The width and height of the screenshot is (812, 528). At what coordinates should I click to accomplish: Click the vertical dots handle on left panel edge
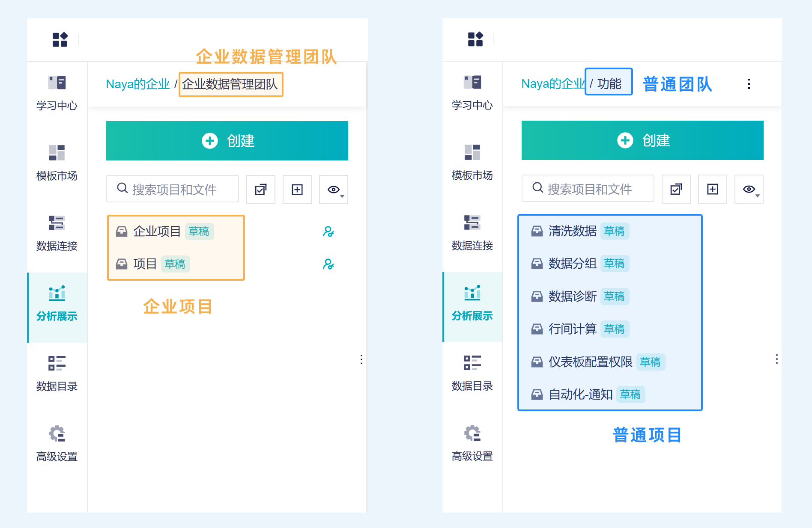click(361, 359)
